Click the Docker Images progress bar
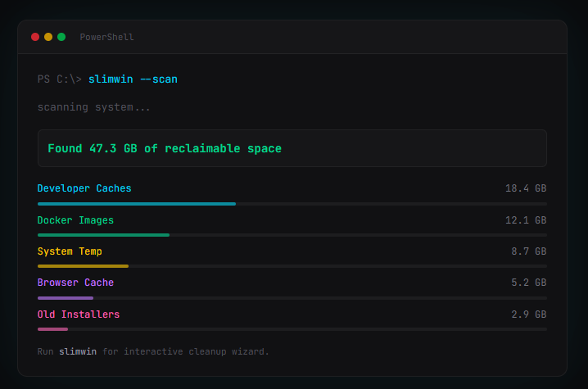The width and height of the screenshot is (588, 389). [x=292, y=235]
